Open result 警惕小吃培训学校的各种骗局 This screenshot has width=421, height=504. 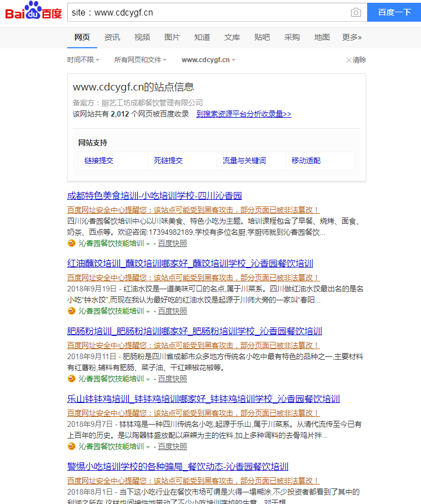click(178, 466)
